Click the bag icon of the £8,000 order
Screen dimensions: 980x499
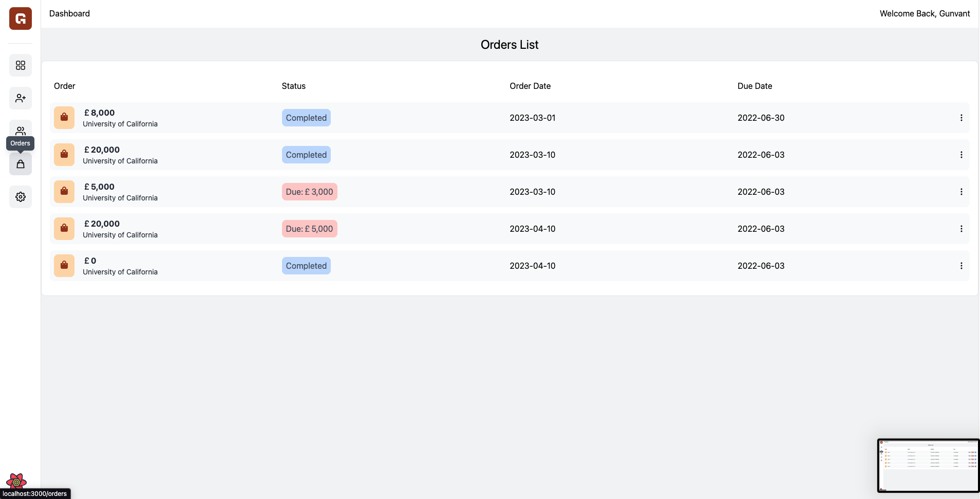(x=64, y=118)
